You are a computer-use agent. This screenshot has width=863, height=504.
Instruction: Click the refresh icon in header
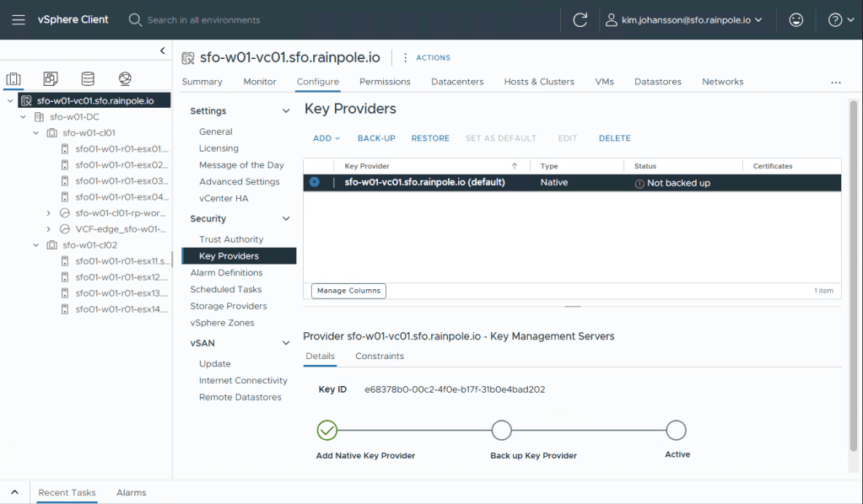[580, 19]
